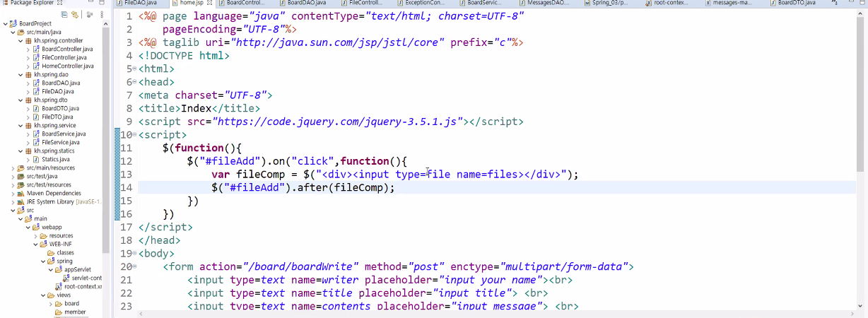The image size is (868, 318).
Task: Collapse the WEB-INF folder
Action: click(35, 245)
